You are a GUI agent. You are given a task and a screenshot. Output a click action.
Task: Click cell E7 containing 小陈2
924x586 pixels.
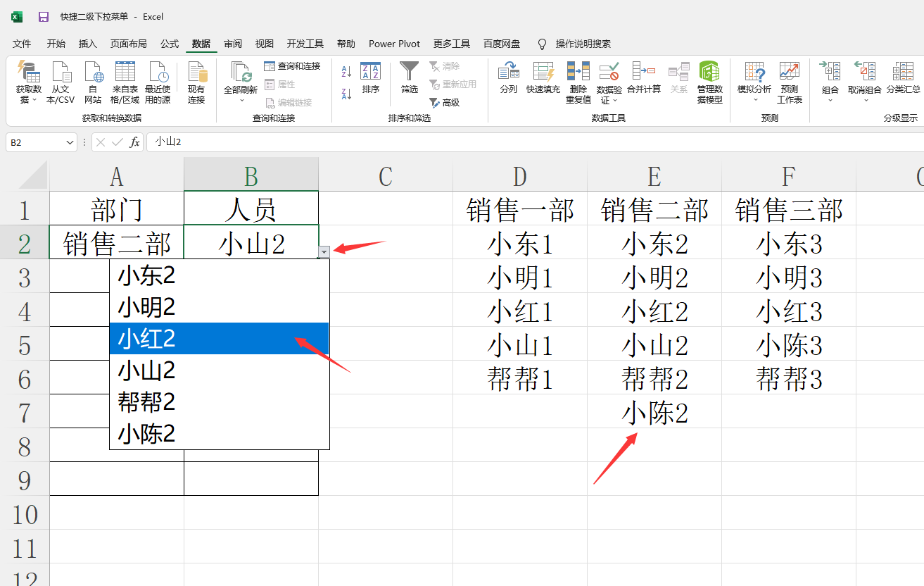point(654,412)
